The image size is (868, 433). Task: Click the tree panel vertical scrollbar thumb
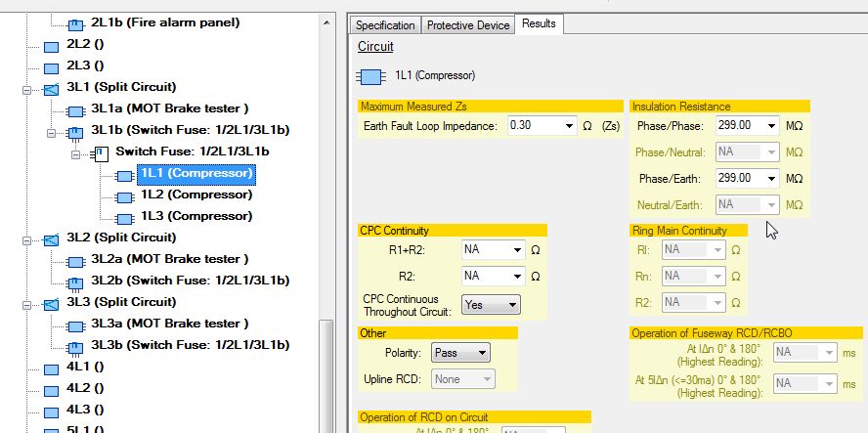point(326,376)
